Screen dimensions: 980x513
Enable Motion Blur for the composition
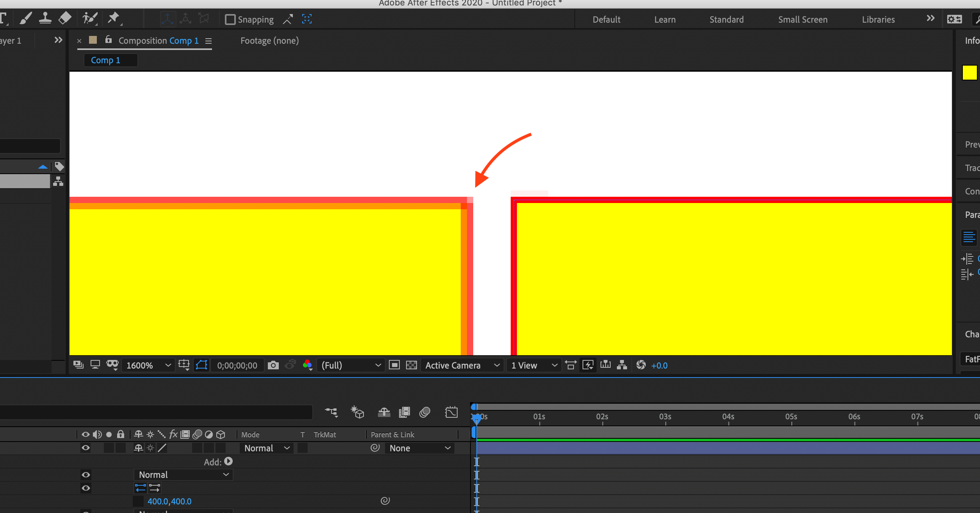click(x=424, y=412)
